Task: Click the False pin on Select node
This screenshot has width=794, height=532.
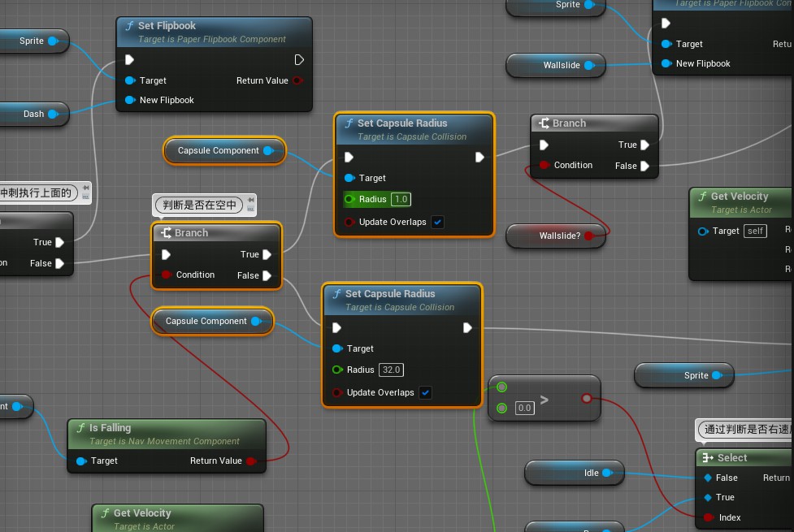Action: coord(709,478)
